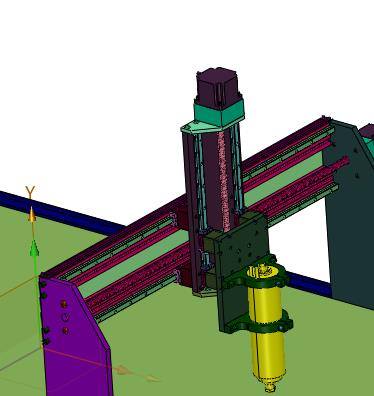374x396 pixels.
Task: Select the lower spindle clamp ring
Action: pos(258,323)
